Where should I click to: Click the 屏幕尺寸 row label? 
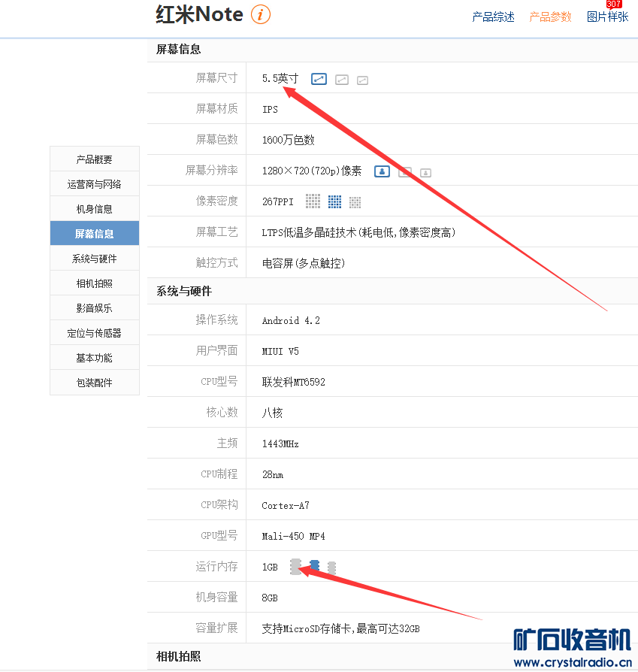217,78
